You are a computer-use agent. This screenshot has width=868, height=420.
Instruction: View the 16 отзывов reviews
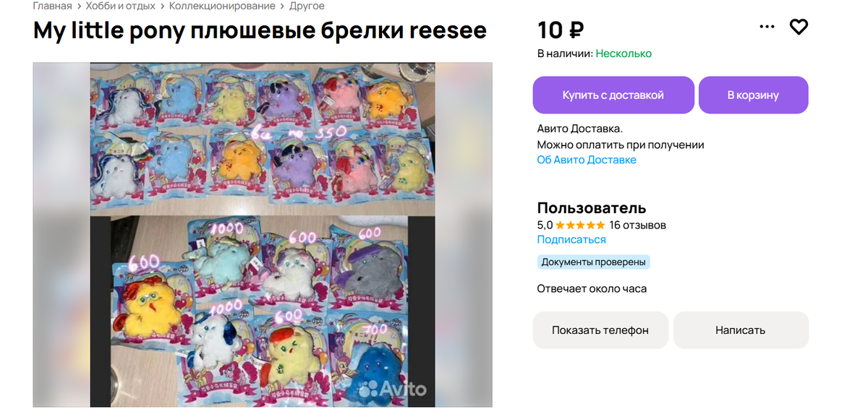638,225
